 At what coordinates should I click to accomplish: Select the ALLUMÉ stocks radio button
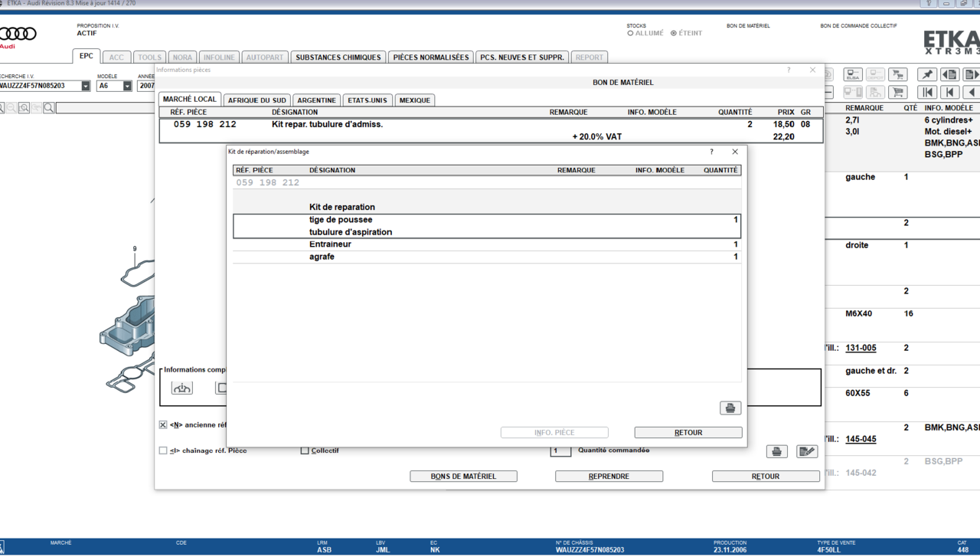[630, 34]
